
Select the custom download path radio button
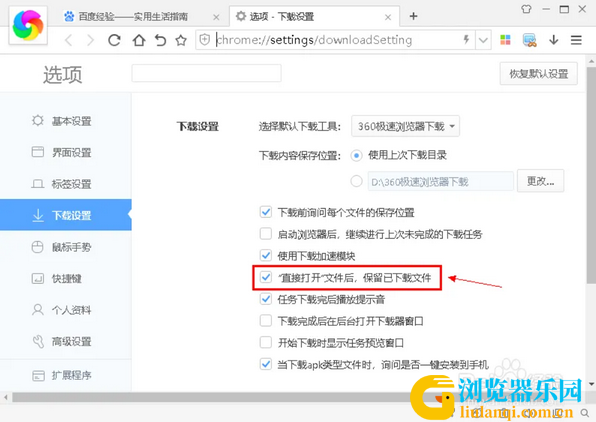tap(356, 181)
